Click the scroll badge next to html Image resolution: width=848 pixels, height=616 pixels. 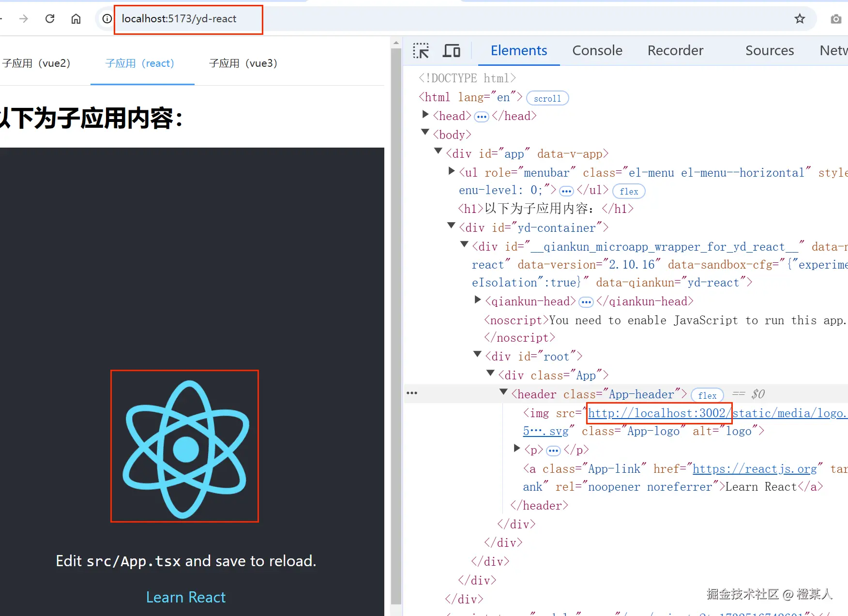[547, 98]
